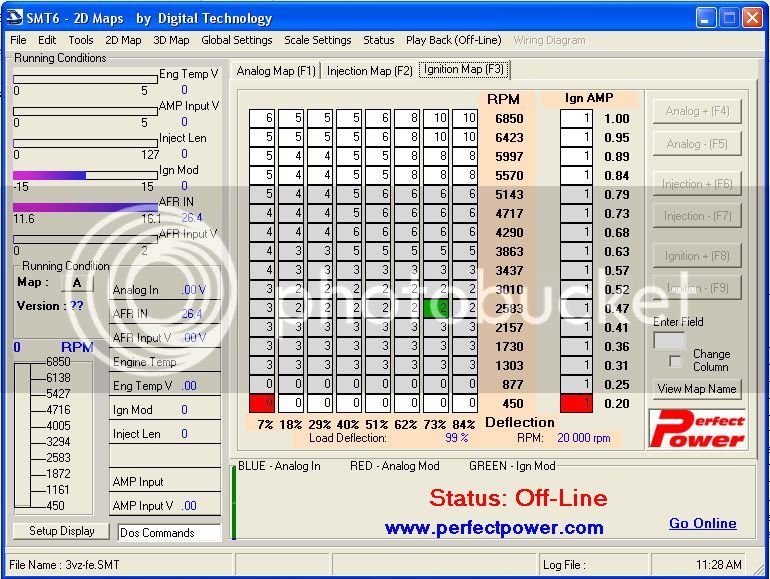Open the Scale Settings menu
Screen dimensions: 770x579
click(x=317, y=40)
